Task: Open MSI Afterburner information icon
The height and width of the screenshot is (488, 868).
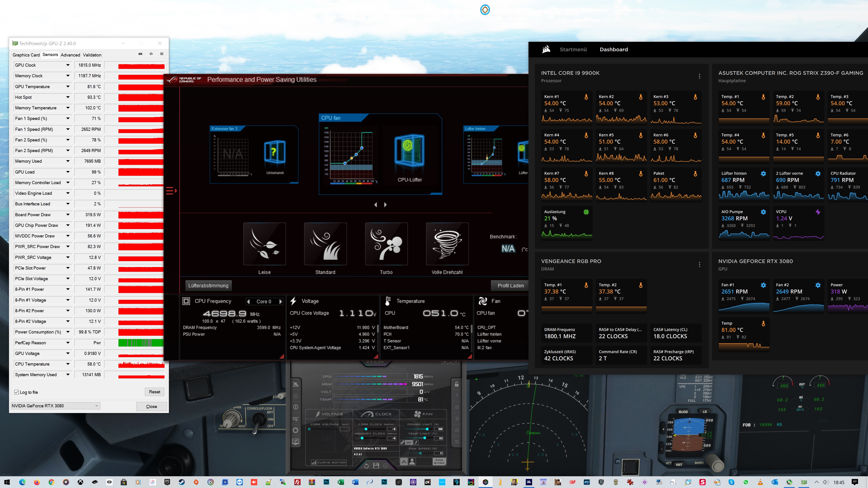Action: click(295, 407)
